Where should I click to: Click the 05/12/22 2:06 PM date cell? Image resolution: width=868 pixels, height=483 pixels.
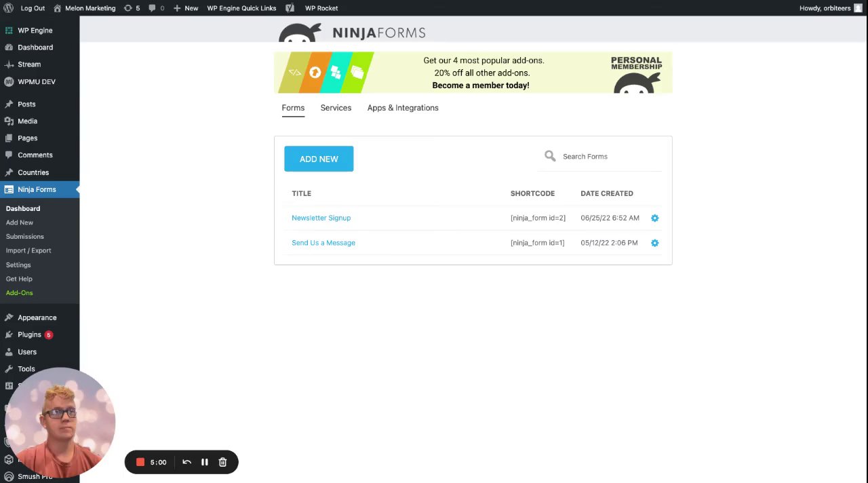click(x=609, y=243)
